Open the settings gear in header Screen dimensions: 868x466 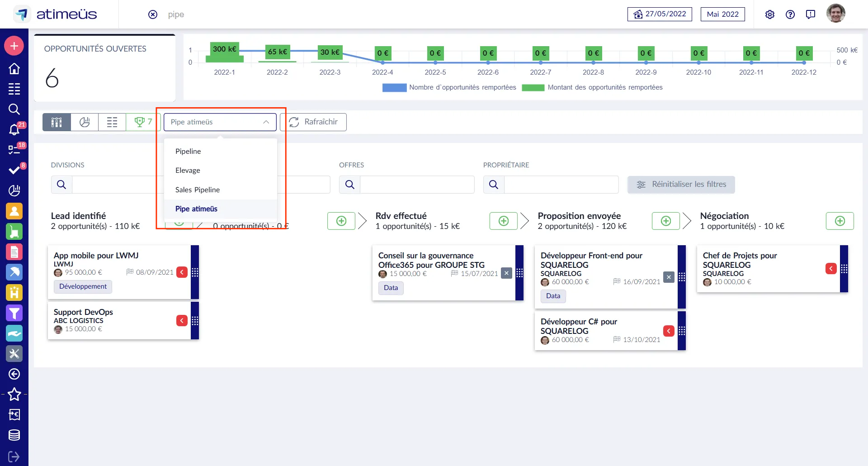click(770, 14)
